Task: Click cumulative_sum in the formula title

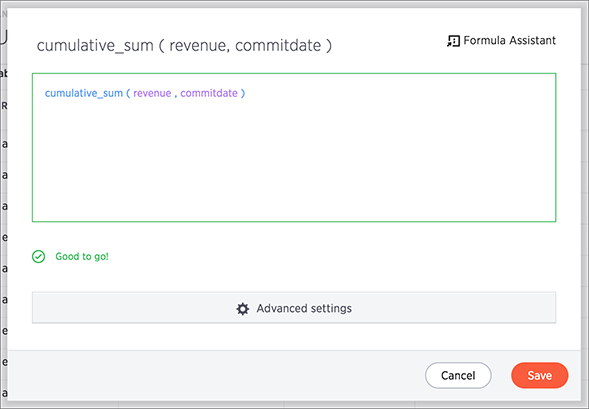Action: 95,46
